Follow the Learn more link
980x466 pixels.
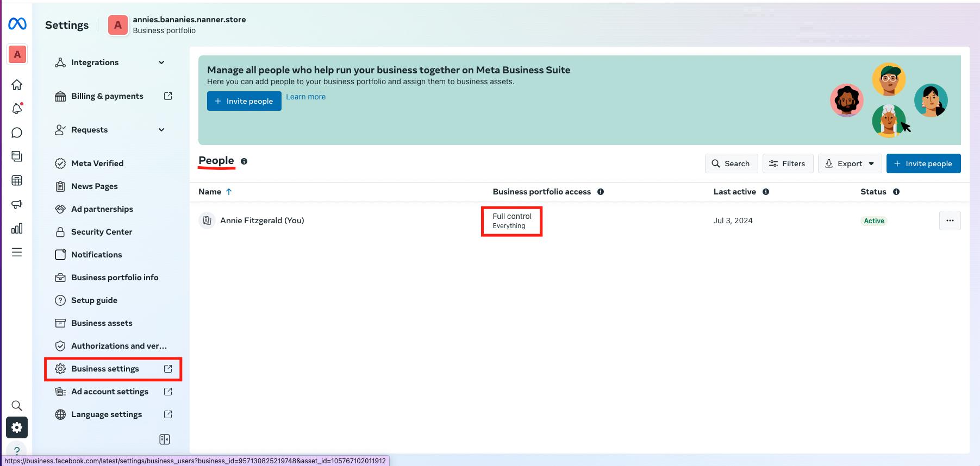click(305, 97)
